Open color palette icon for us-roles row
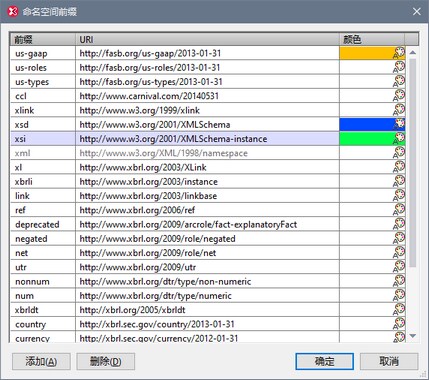Viewport: 429px width, 380px height. point(399,67)
